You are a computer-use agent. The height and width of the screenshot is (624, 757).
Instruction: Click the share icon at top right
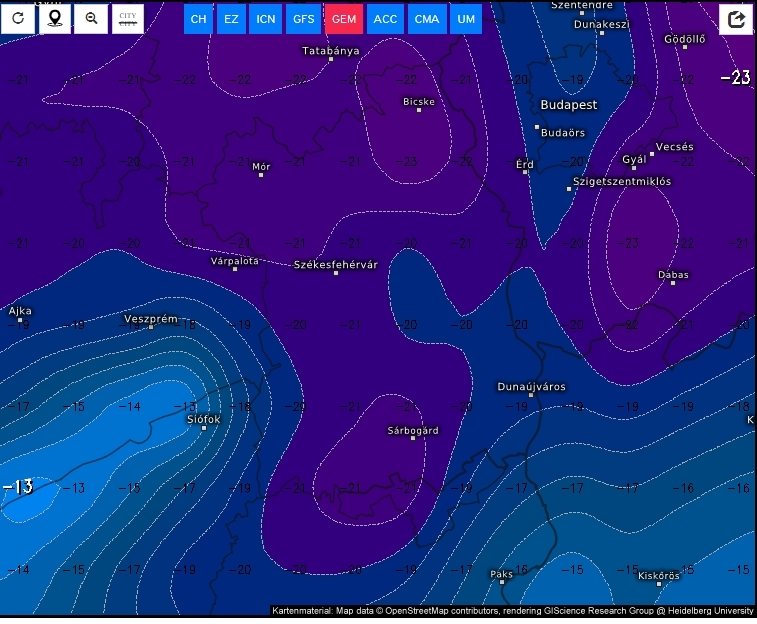(737, 19)
